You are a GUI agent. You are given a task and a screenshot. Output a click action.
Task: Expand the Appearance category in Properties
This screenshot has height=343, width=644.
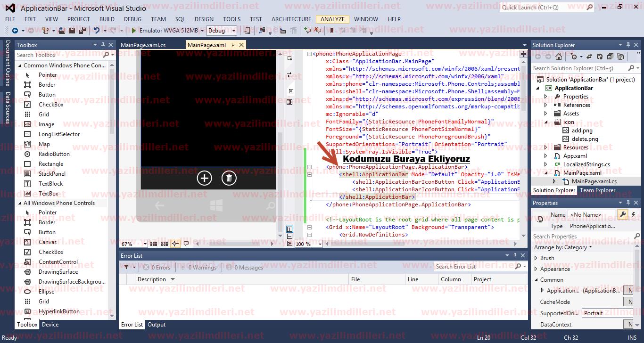tap(536, 269)
